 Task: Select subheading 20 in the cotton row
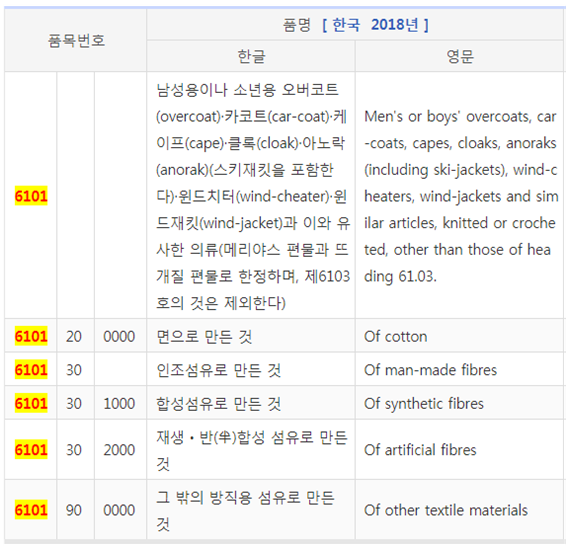click(74, 336)
